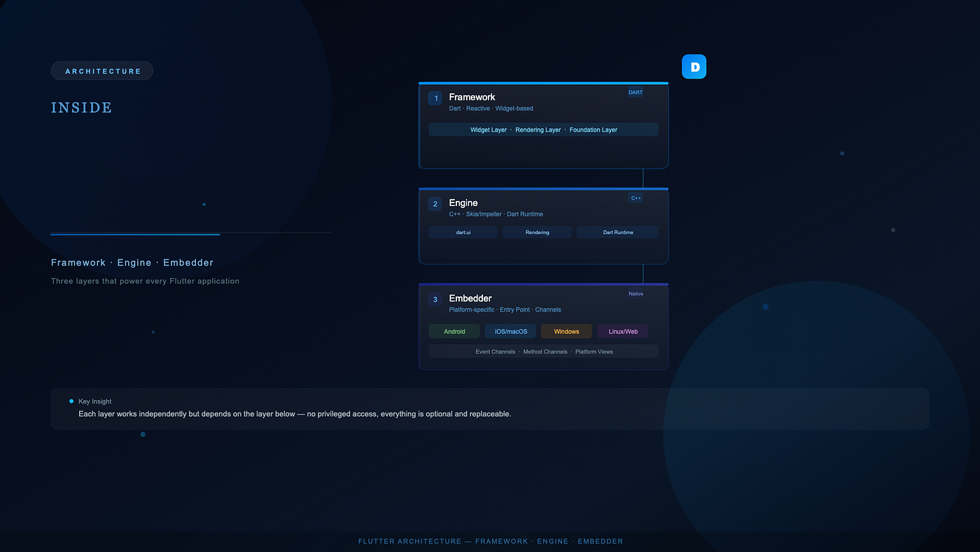Click the "Framework · Engine · Embedder" line under INSIDE
Screen dimensions: 980x552
click(132, 263)
